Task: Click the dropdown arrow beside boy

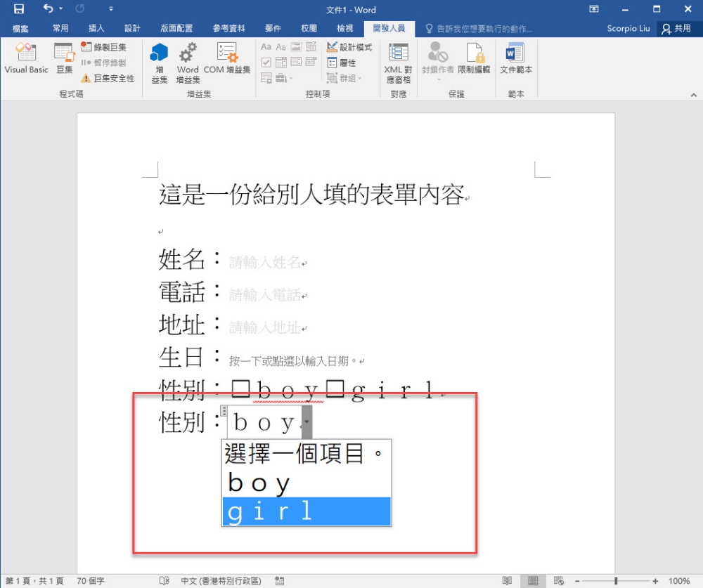Action: click(306, 423)
